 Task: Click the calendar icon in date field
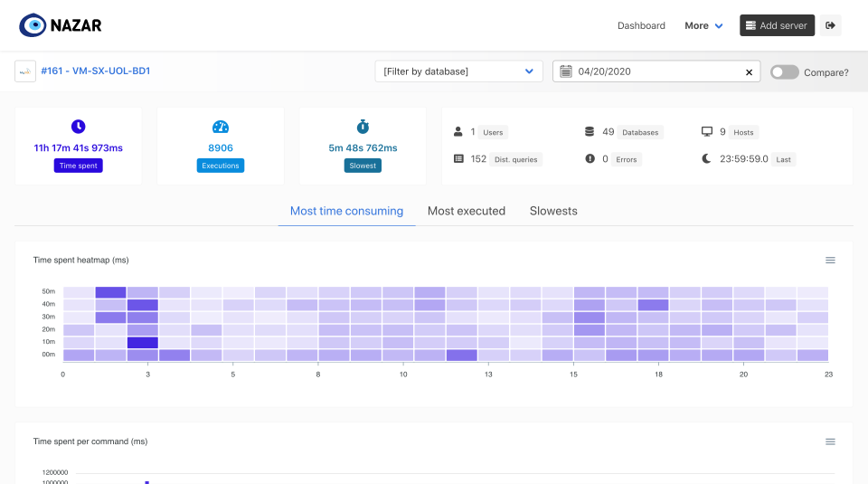tap(566, 71)
